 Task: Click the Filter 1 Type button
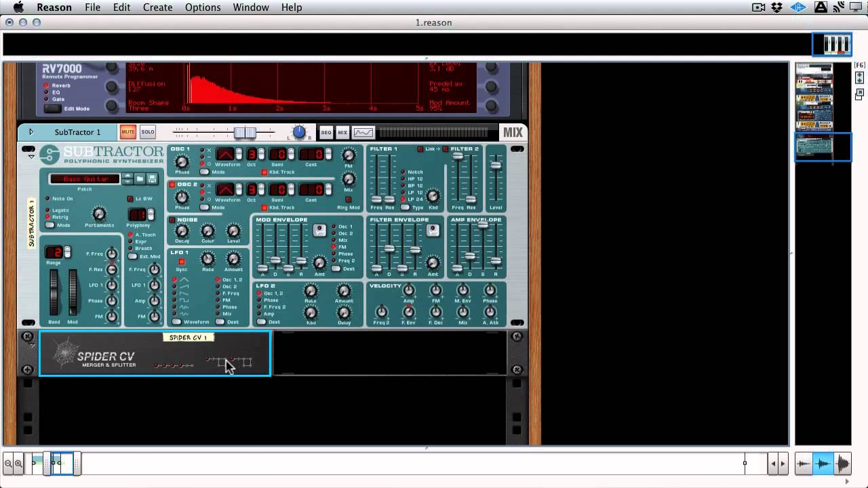pos(405,207)
